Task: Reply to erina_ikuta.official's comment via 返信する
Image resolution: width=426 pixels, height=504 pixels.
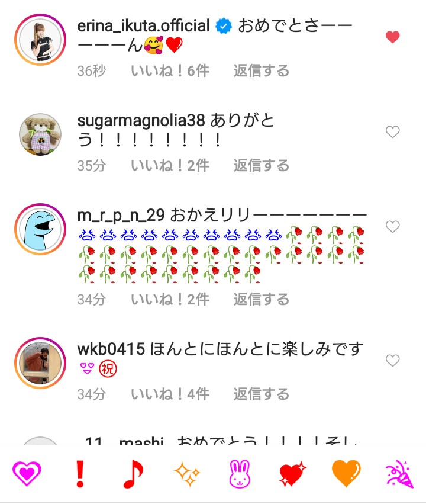Action: tap(262, 70)
